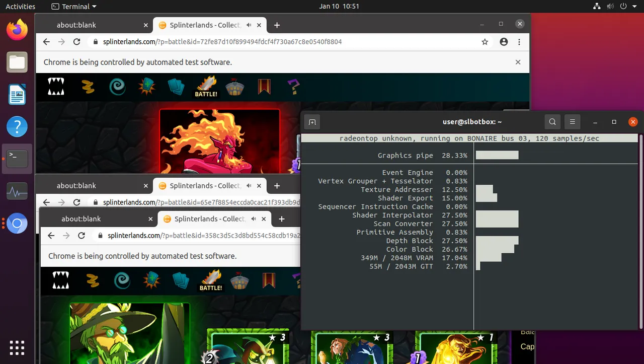Dismiss automated test infobar in the 72fe87 window

coord(518,62)
